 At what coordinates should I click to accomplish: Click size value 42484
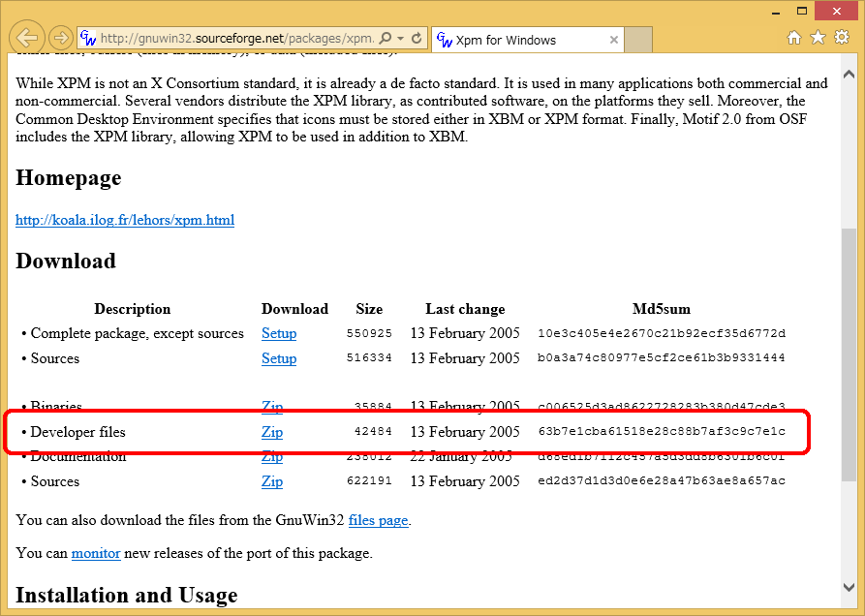tap(373, 431)
